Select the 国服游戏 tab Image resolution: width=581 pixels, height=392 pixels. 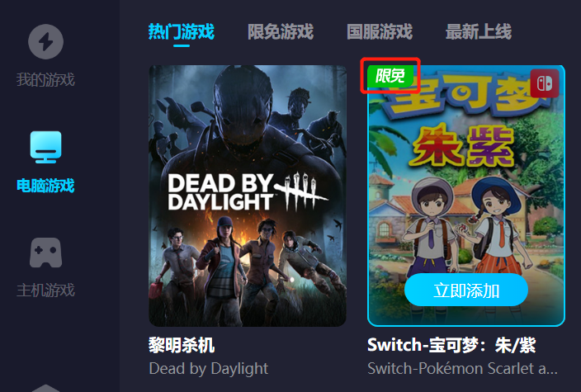[x=380, y=32]
